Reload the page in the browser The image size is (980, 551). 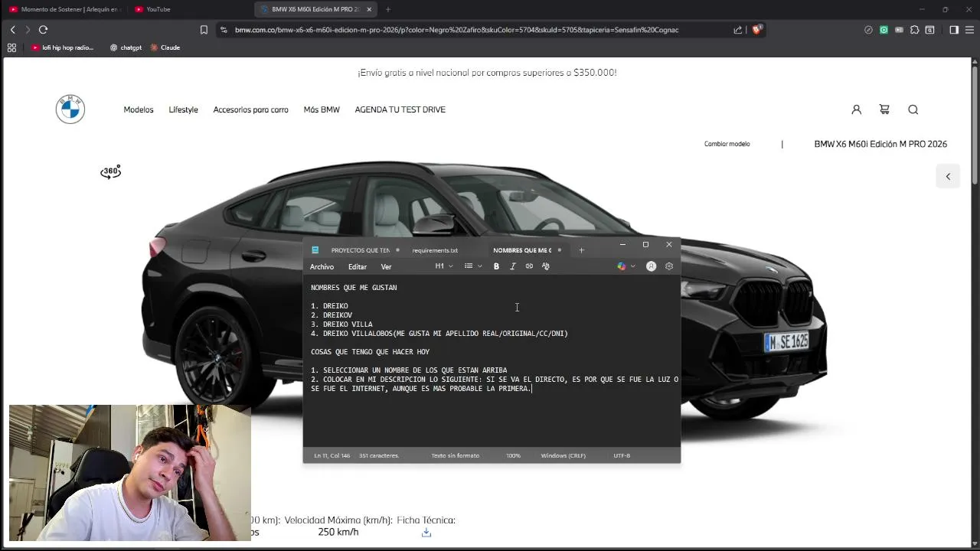43,30
